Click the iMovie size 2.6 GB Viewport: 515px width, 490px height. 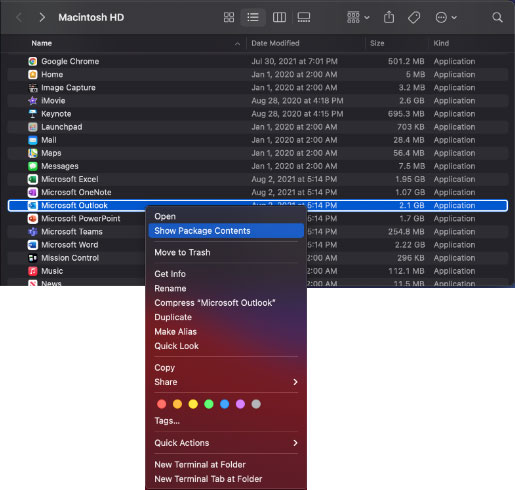[x=412, y=101]
